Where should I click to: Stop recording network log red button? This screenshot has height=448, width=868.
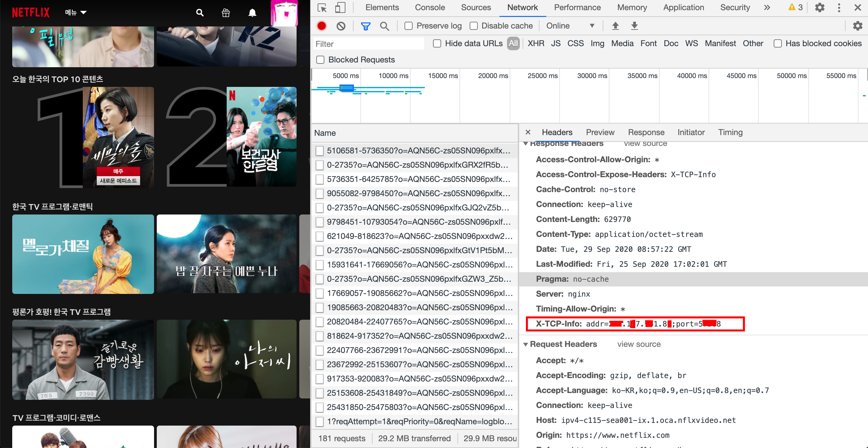(322, 26)
